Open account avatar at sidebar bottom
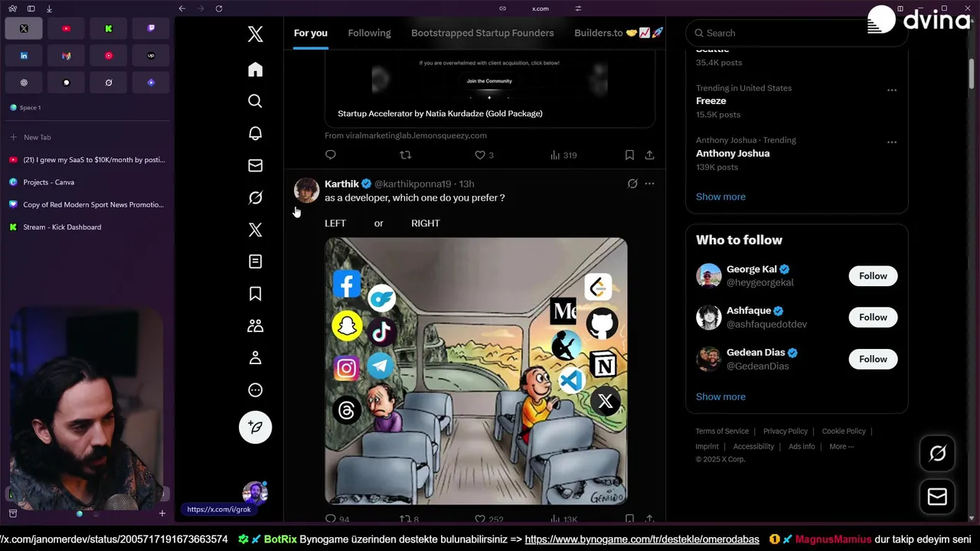The width and height of the screenshot is (980, 551). click(x=255, y=494)
